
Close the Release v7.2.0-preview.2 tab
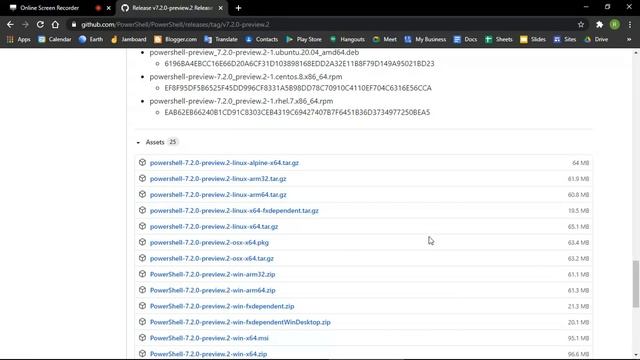click(x=220, y=8)
